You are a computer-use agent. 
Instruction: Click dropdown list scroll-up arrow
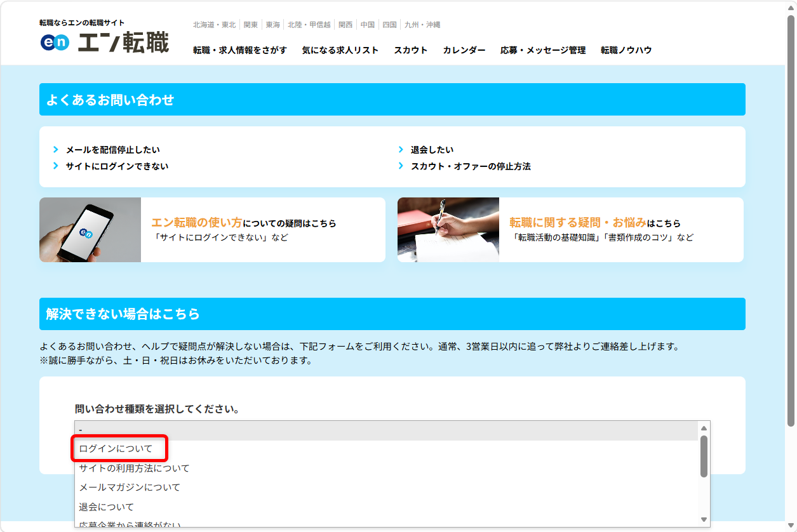(704, 427)
